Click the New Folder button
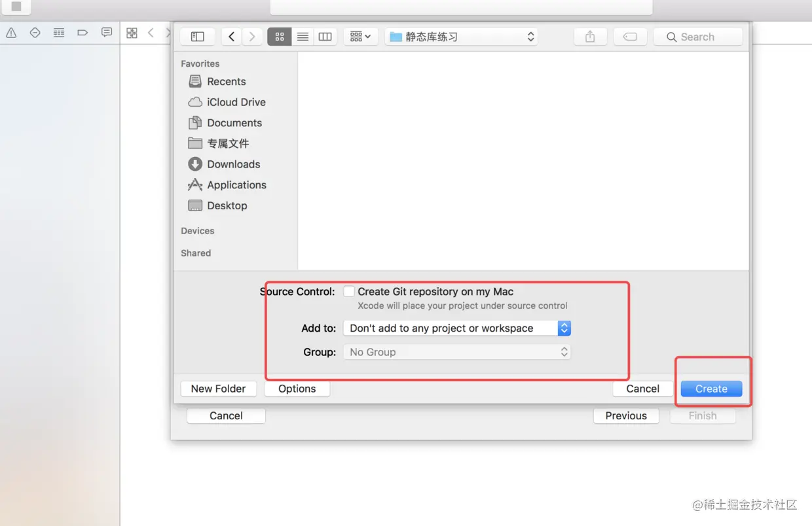 pyautogui.click(x=218, y=389)
